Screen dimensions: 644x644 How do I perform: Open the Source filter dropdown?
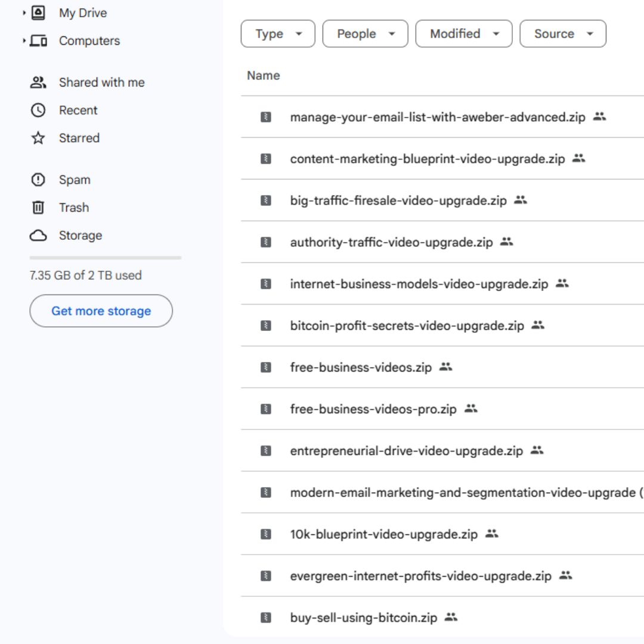562,34
